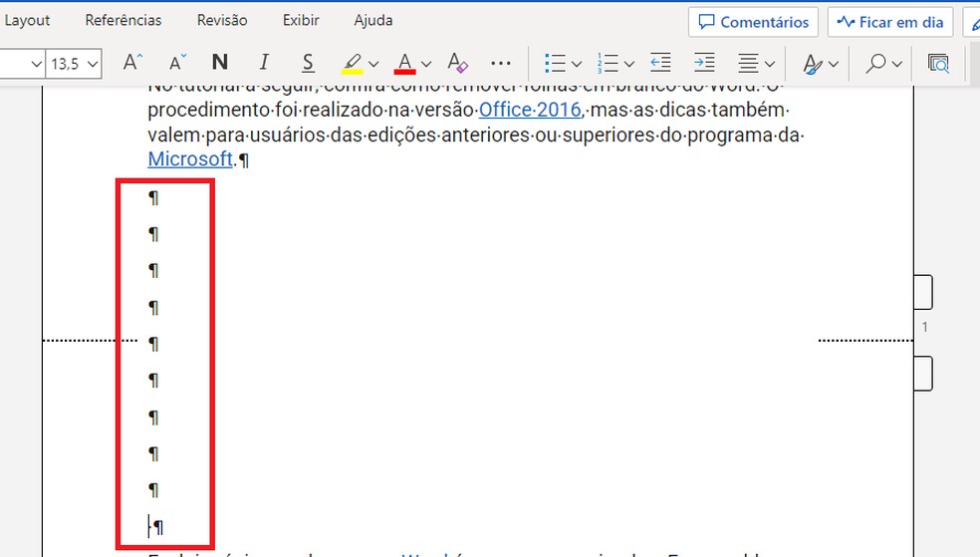Open the Exibir tab
Image resolution: width=980 pixels, height=557 pixels.
(301, 21)
